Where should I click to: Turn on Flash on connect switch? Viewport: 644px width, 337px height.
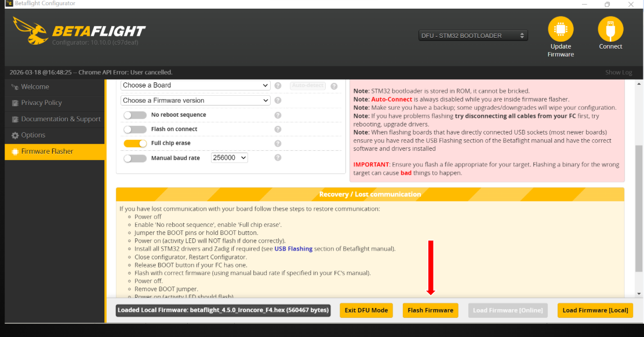(134, 129)
